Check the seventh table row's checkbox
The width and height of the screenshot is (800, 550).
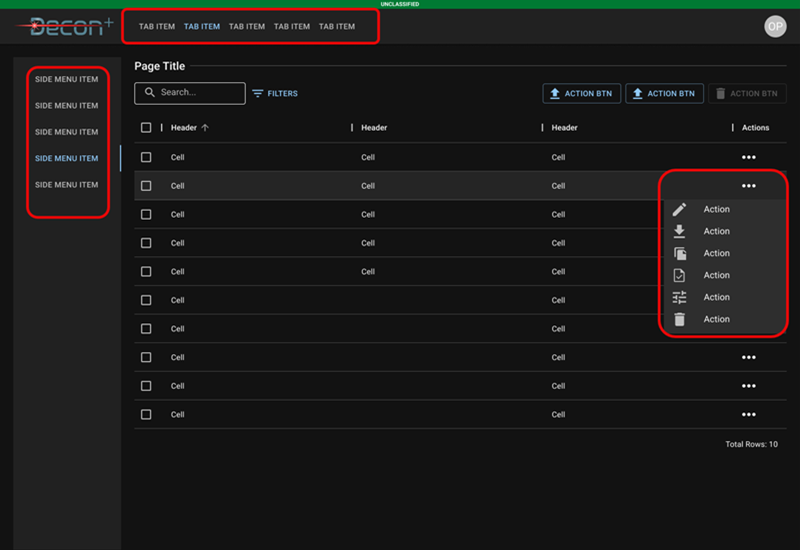(x=146, y=329)
